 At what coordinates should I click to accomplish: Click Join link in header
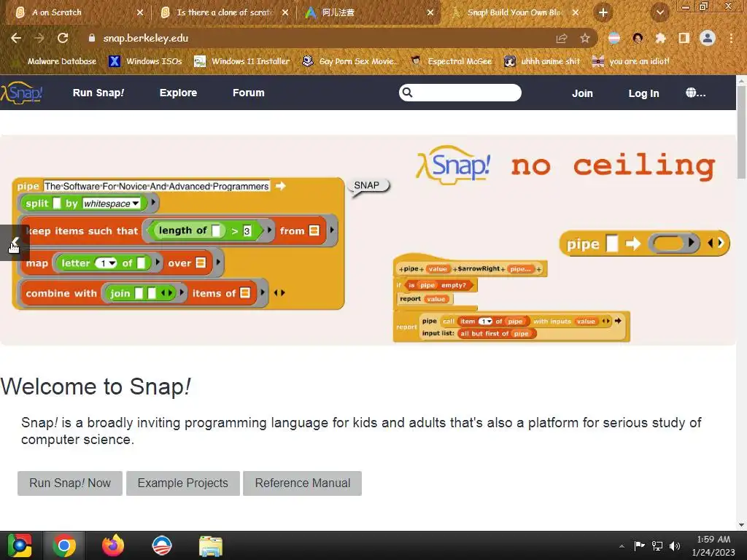pyautogui.click(x=582, y=93)
